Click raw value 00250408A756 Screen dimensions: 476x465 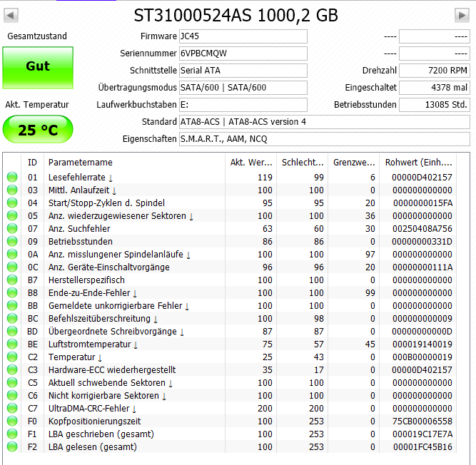(422, 228)
